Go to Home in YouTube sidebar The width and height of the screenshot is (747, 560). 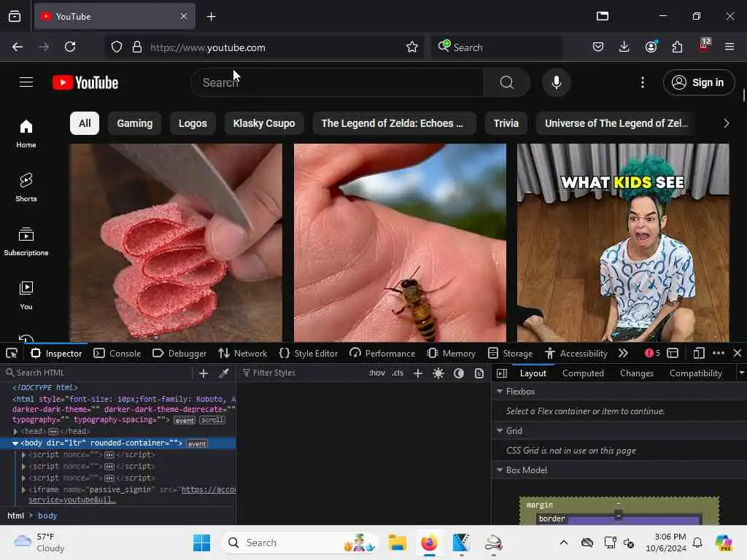[26, 133]
